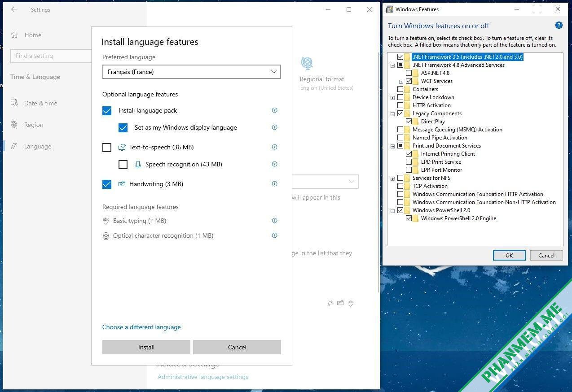Toggle .NET Framework 3.5 checkbox
572x392 pixels.
(x=400, y=57)
